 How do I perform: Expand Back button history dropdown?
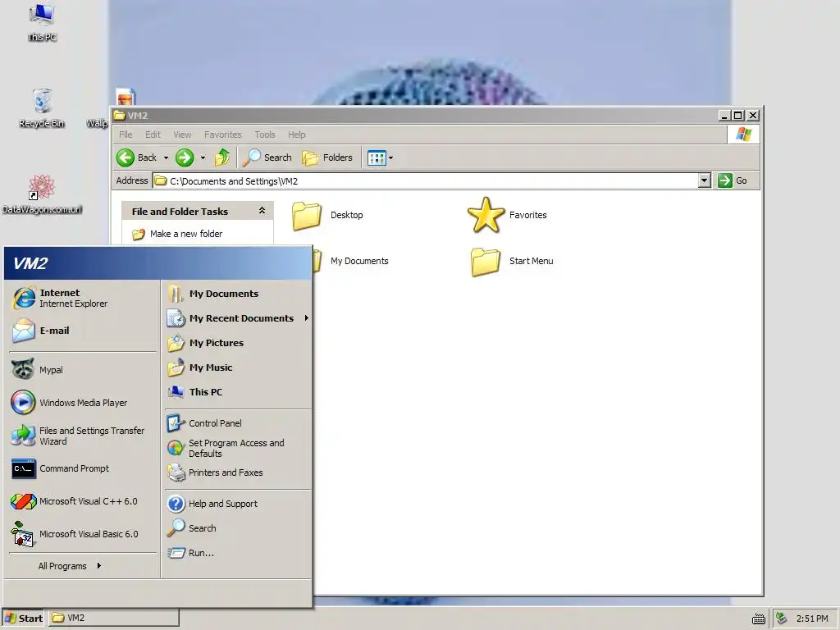point(166,157)
